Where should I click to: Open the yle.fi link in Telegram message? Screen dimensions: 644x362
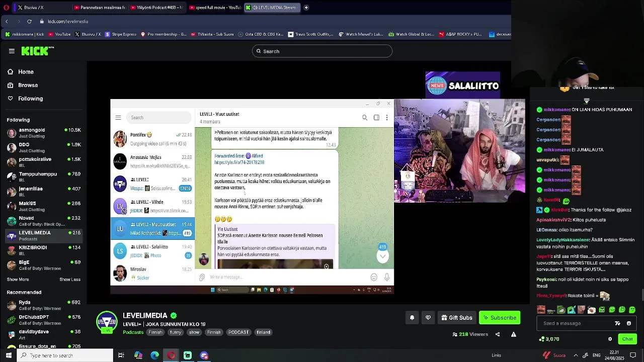click(239, 162)
